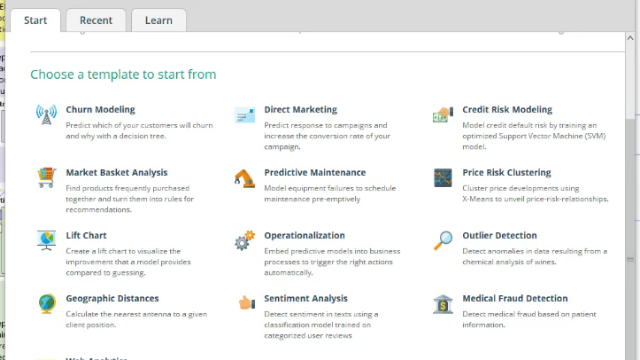Click the Credit Risk Modeling money icon
The height and width of the screenshot is (360, 640).
[x=443, y=115]
